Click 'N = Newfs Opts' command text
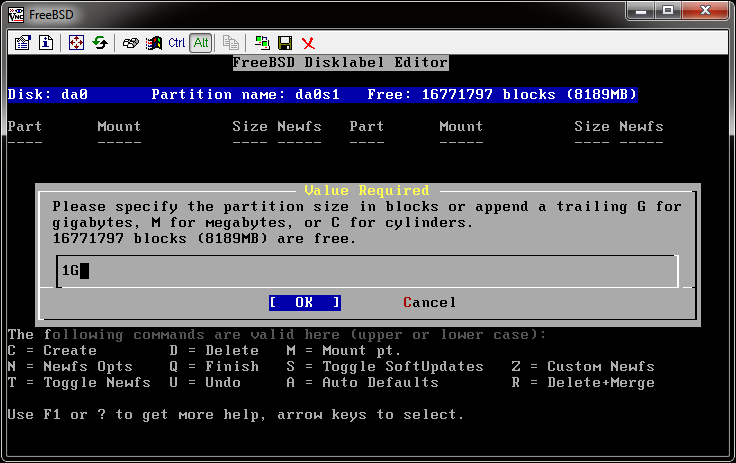The width and height of the screenshot is (736, 463). (x=70, y=366)
